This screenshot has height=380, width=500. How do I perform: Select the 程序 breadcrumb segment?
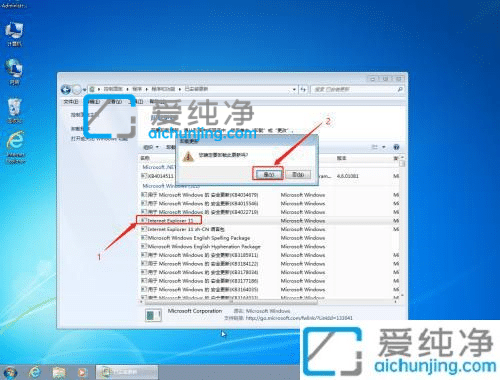click(137, 89)
